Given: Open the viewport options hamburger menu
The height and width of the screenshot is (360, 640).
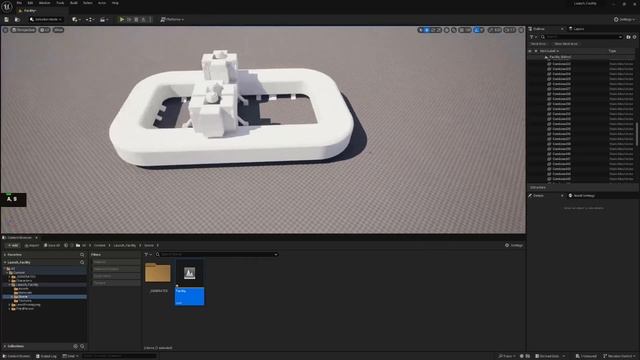Looking at the screenshot, I should click(5, 30).
